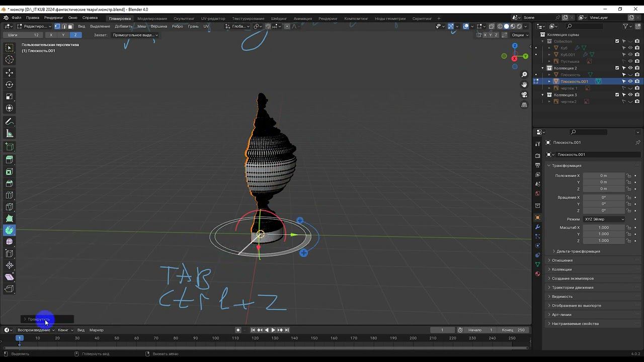644x362 pixels.
Task: Enable edge select mode
Action: click(x=64, y=26)
